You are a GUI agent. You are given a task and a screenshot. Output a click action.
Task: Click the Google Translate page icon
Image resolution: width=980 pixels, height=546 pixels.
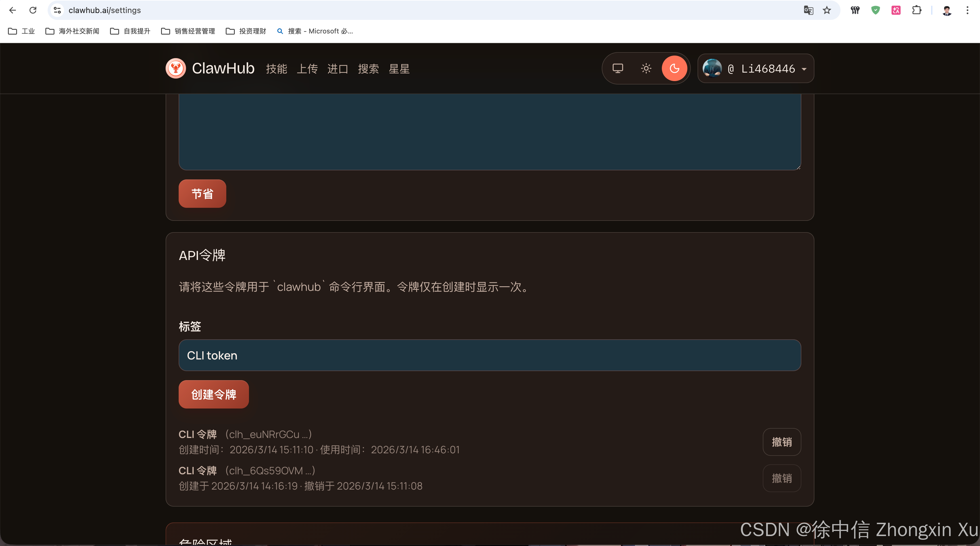(808, 10)
